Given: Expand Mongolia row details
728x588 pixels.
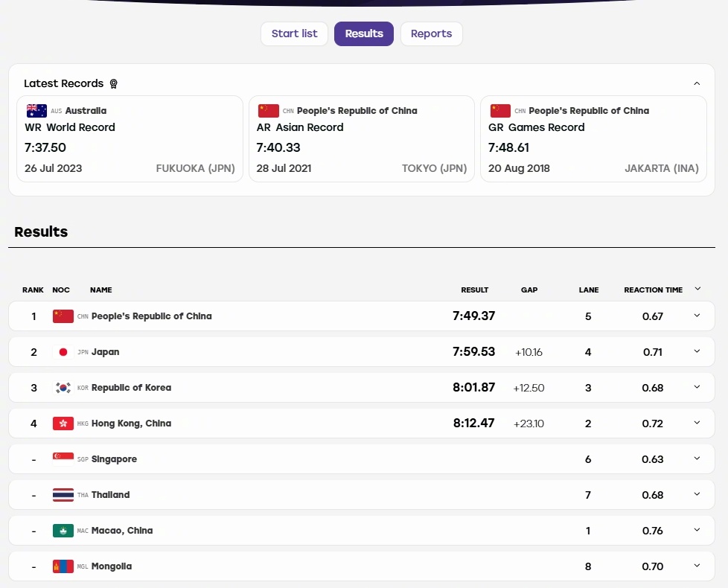Looking at the screenshot, I should pos(697,566).
